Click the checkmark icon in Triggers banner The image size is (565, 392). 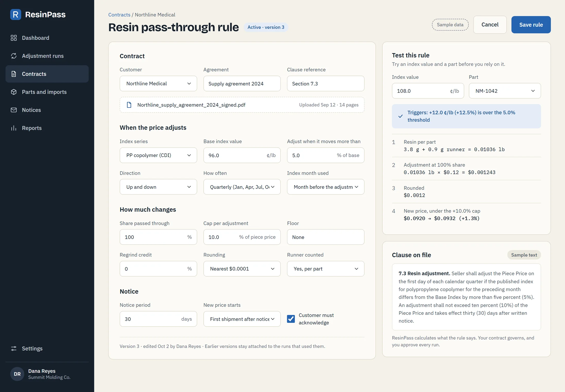[400, 116]
